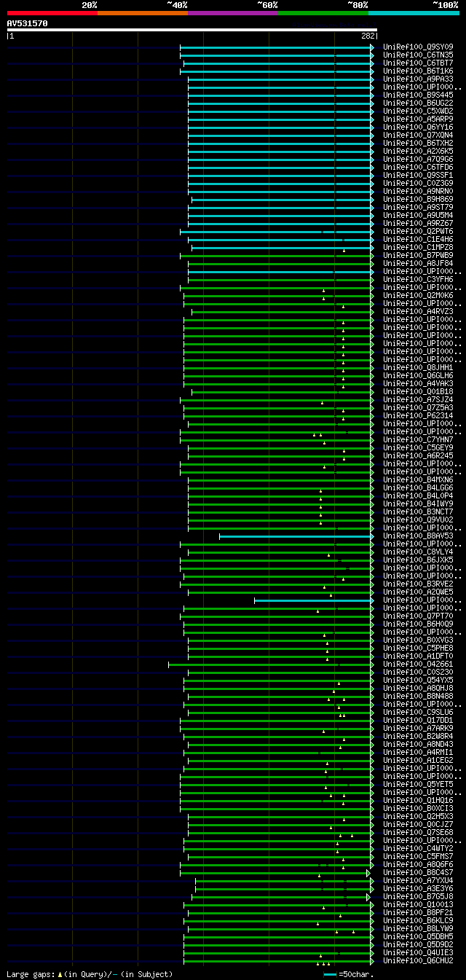Viewport: 466px width, 980px height.
Task: Open hit UniRef100_C6TN35
Action: (x=418, y=55)
